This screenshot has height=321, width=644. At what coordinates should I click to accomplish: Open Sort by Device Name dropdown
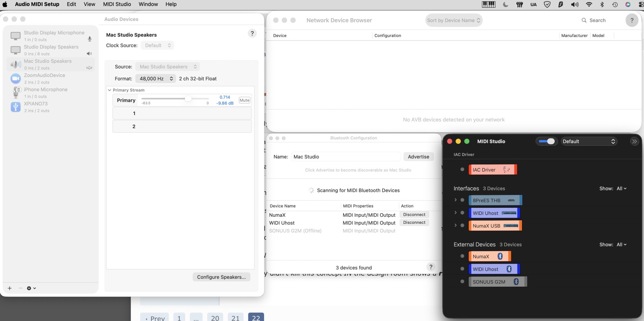click(454, 20)
